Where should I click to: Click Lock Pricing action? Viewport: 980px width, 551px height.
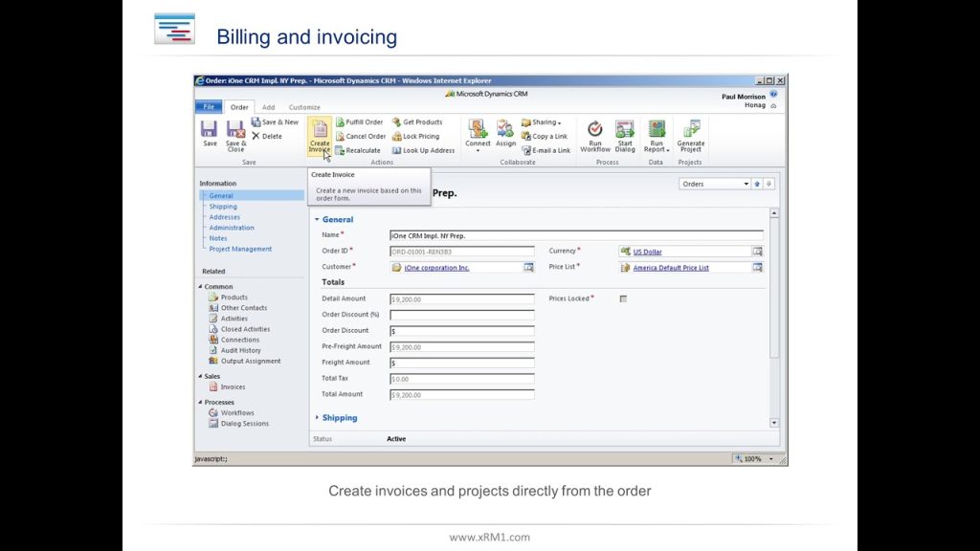[415, 136]
